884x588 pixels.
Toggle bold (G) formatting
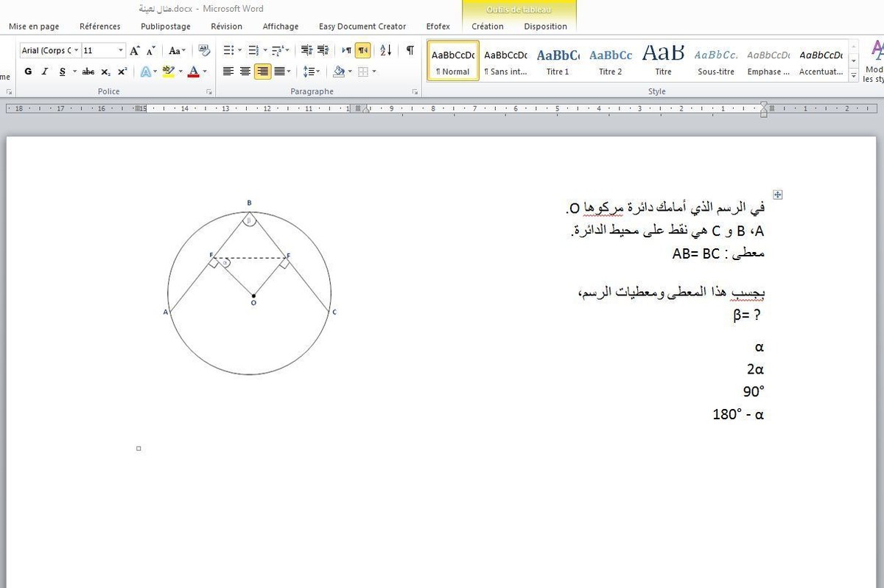tap(28, 71)
